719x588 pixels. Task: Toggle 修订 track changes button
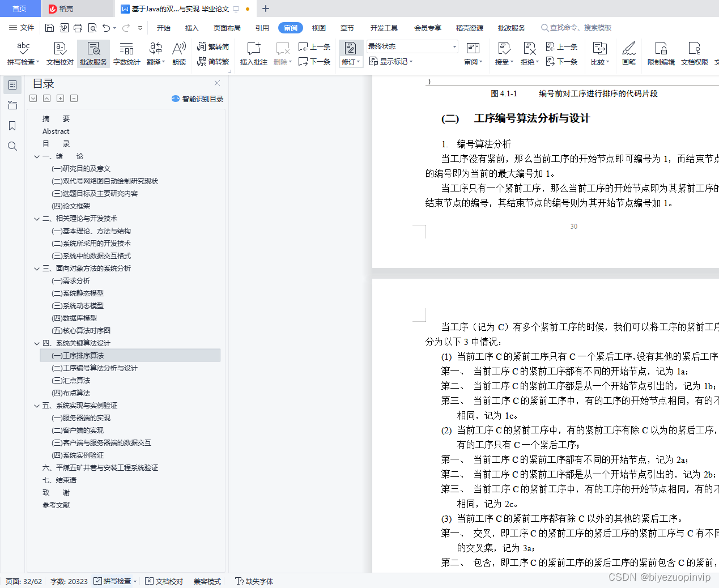click(351, 54)
